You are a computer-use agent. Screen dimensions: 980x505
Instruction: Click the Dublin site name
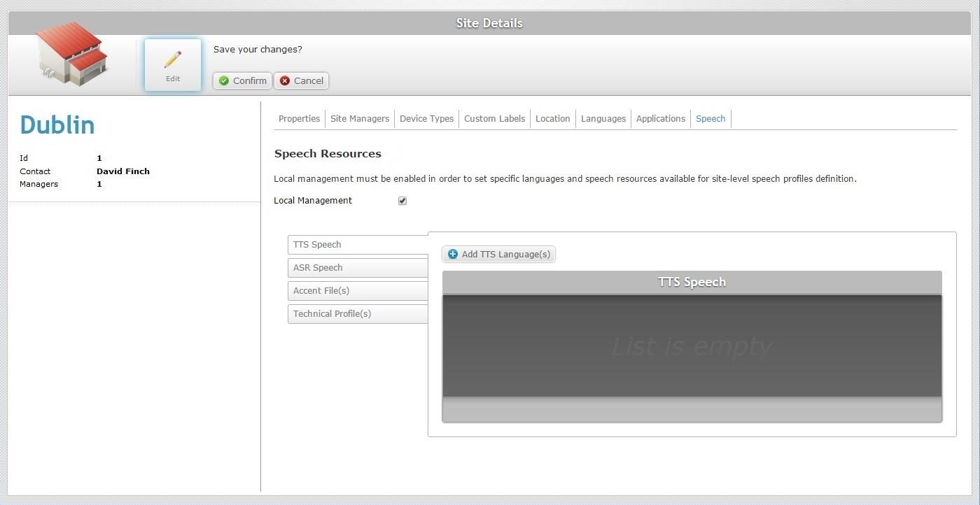(57, 125)
